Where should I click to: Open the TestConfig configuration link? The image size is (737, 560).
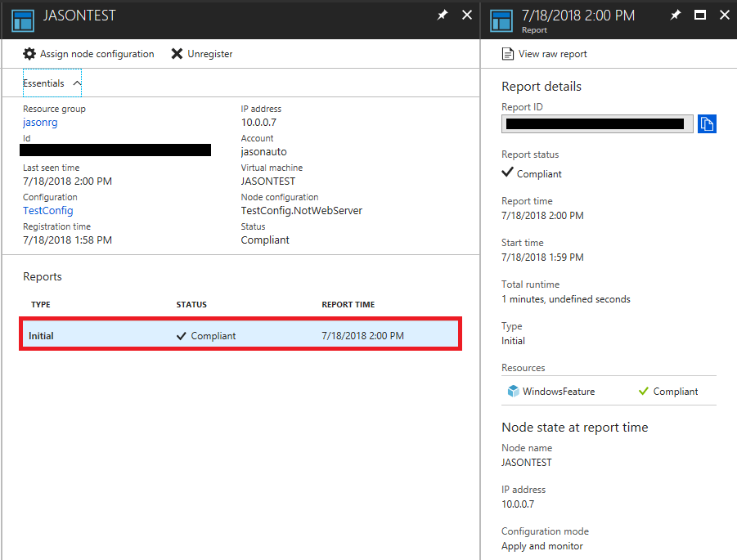pos(48,210)
